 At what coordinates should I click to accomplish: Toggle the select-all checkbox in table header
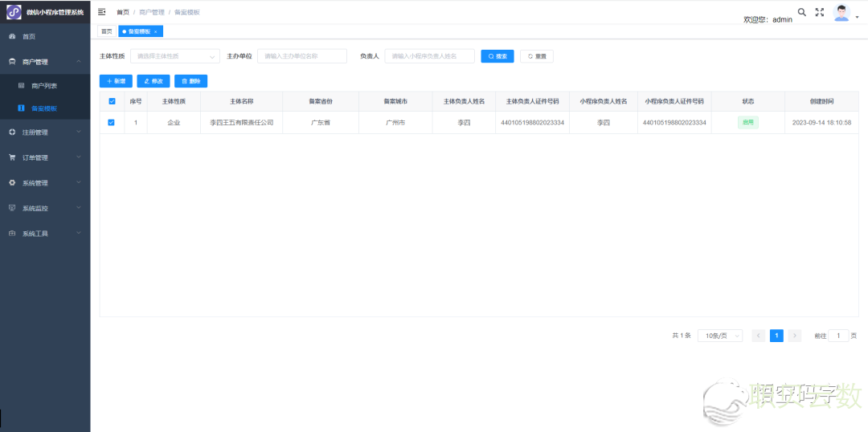click(112, 101)
